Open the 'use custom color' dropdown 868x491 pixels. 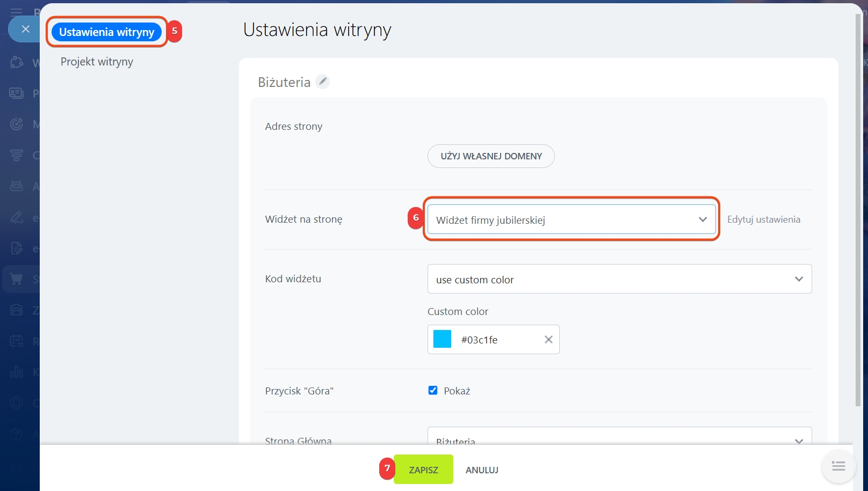[x=619, y=279]
